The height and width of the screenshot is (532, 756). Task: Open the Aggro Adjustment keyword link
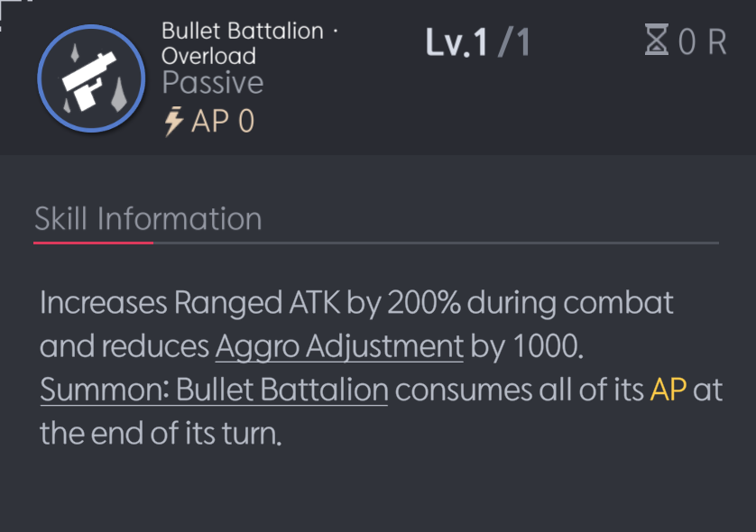(x=339, y=346)
